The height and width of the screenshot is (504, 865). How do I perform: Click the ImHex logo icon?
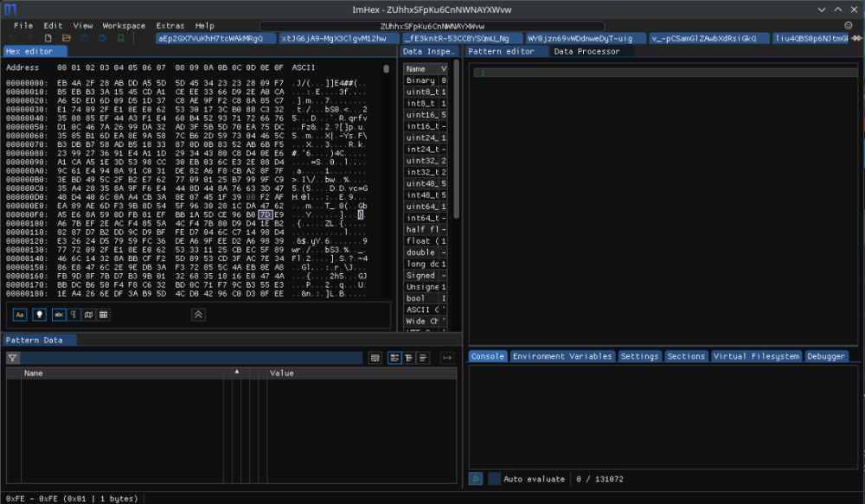pos(11,9)
